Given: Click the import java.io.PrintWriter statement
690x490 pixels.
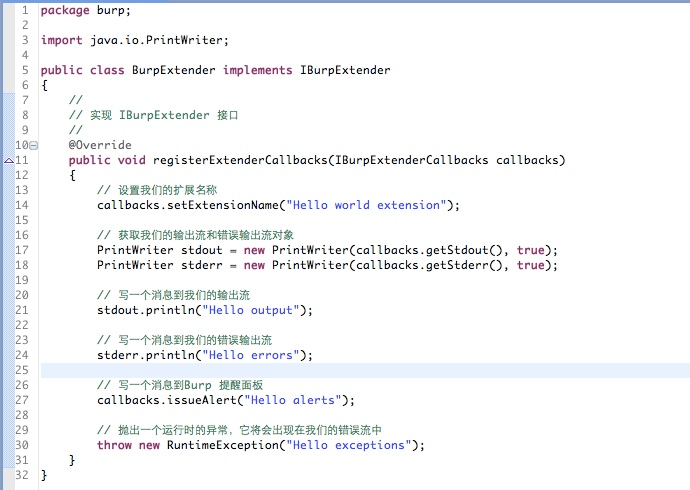Looking at the screenshot, I should [135, 40].
